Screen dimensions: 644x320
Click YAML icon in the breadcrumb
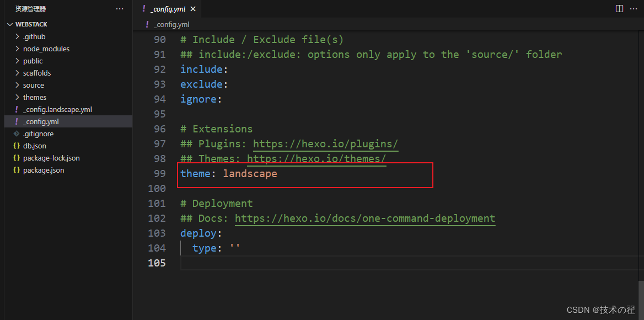pyautogui.click(x=147, y=25)
